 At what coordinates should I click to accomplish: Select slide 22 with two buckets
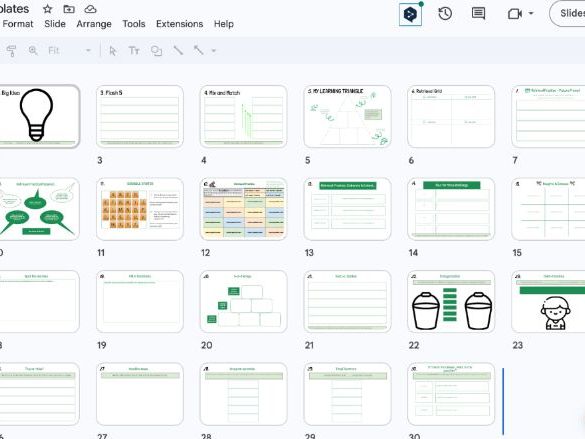451,301
